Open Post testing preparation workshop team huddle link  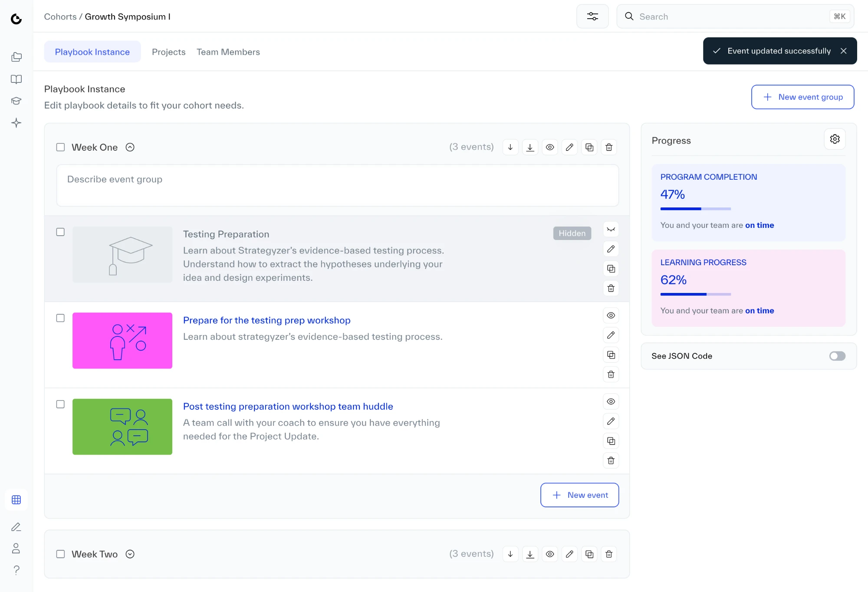[288, 406]
